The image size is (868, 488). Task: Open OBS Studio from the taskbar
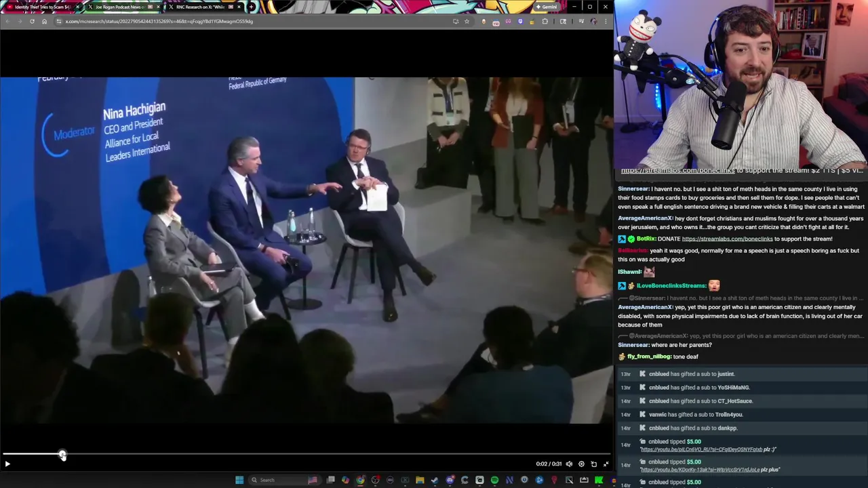coord(375,480)
